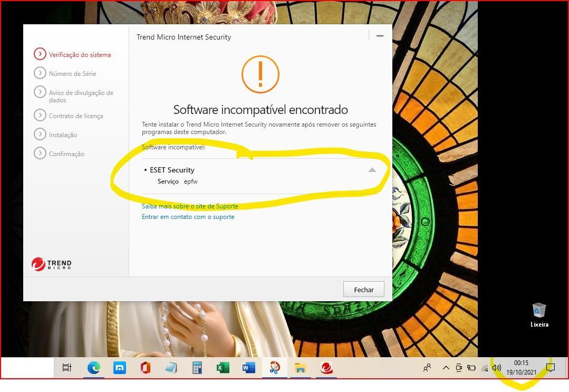Switch to the Snipping Tool taskbar icon
569x392 pixels.
(275, 368)
